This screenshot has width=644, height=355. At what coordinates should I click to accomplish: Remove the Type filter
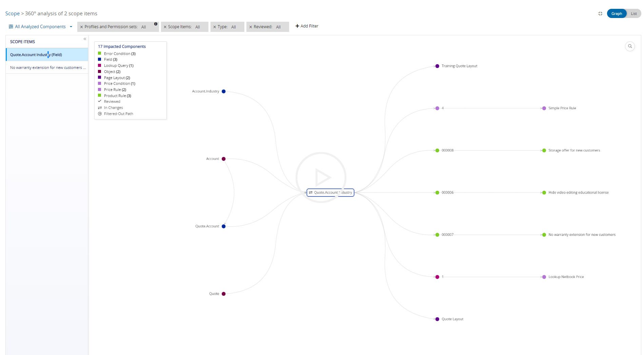215,27
